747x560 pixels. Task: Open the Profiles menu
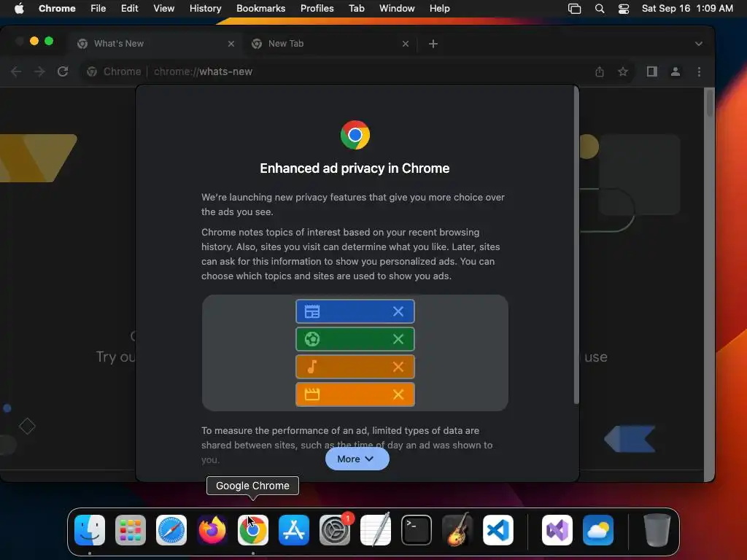(x=317, y=8)
